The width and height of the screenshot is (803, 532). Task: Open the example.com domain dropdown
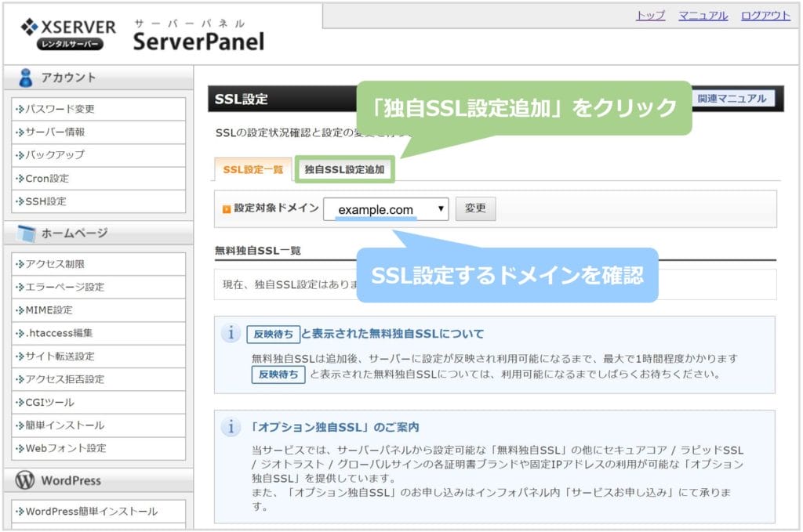pos(386,209)
